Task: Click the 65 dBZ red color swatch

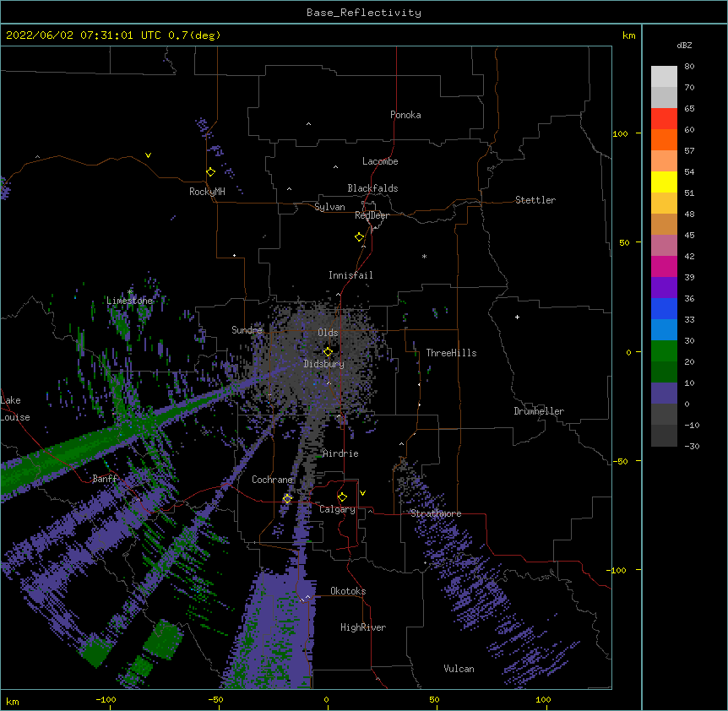Action: click(x=664, y=118)
